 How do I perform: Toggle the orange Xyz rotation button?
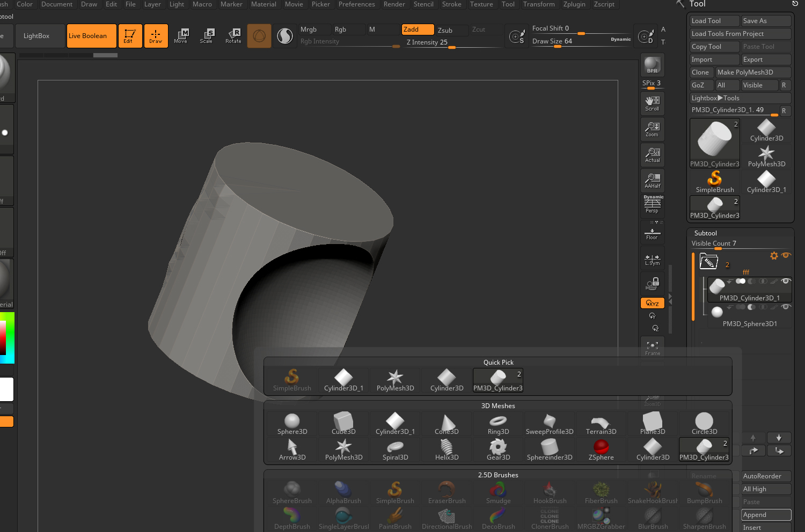[x=652, y=303]
